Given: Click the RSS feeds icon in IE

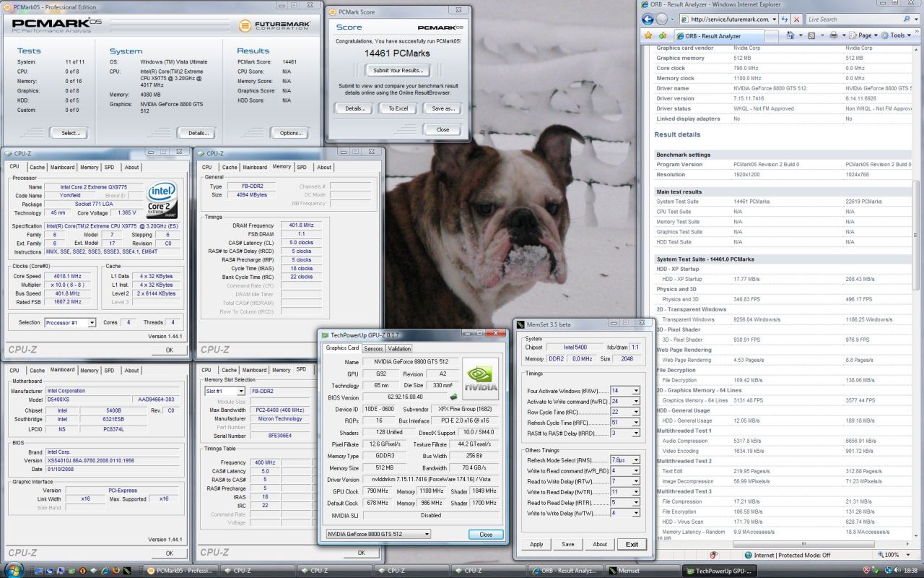Looking at the screenshot, I should (812, 35).
